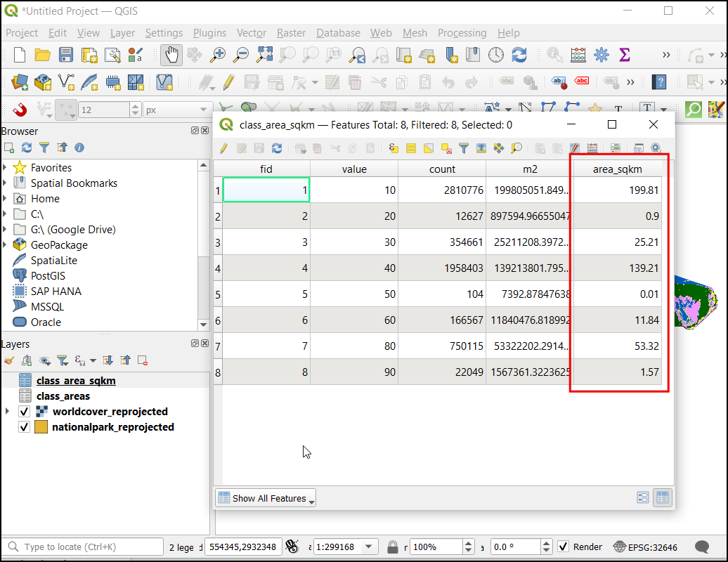This screenshot has width=728, height=562.
Task: Open the Show All Features dropdown
Action: tap(265, 498)
